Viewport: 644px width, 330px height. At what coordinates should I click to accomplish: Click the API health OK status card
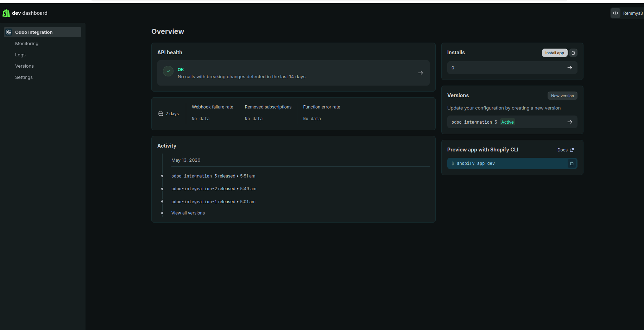point(293,73)
